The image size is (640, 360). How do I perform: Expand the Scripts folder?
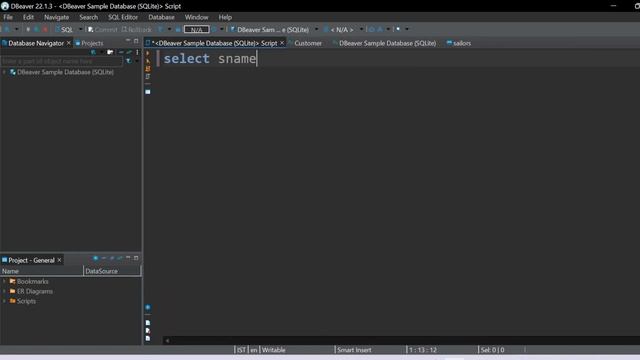coord(4,301)
